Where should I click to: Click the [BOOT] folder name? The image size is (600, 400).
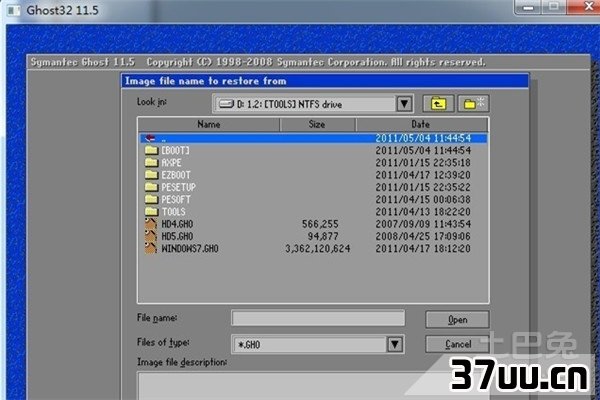click(x=175, y=150)
